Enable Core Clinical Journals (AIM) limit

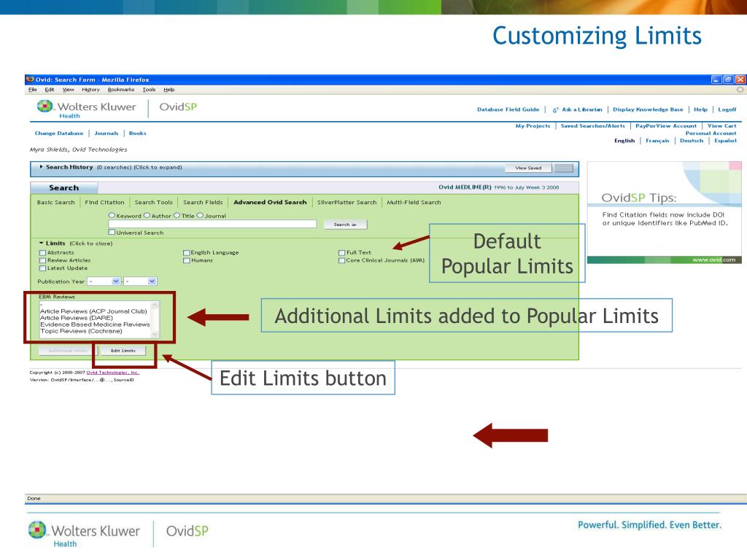click(341, 260)
